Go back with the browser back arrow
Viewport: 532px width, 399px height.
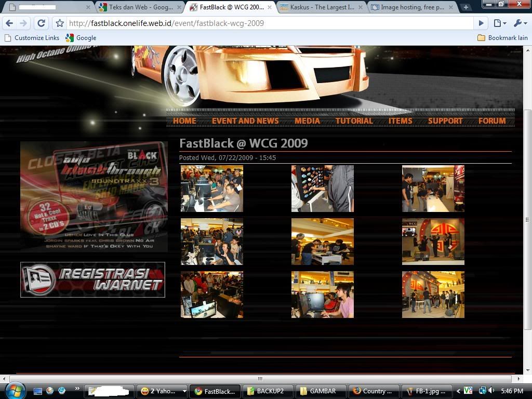[x=9, y=23]
